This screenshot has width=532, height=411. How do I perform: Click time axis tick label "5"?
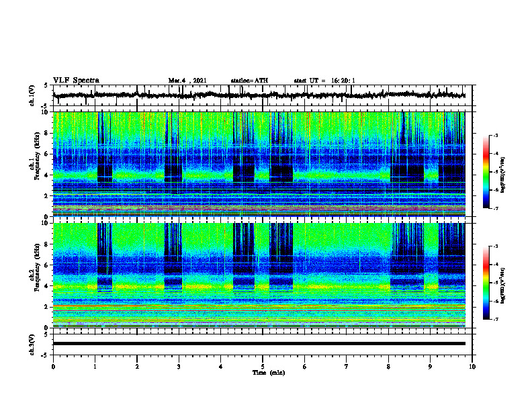263,367
